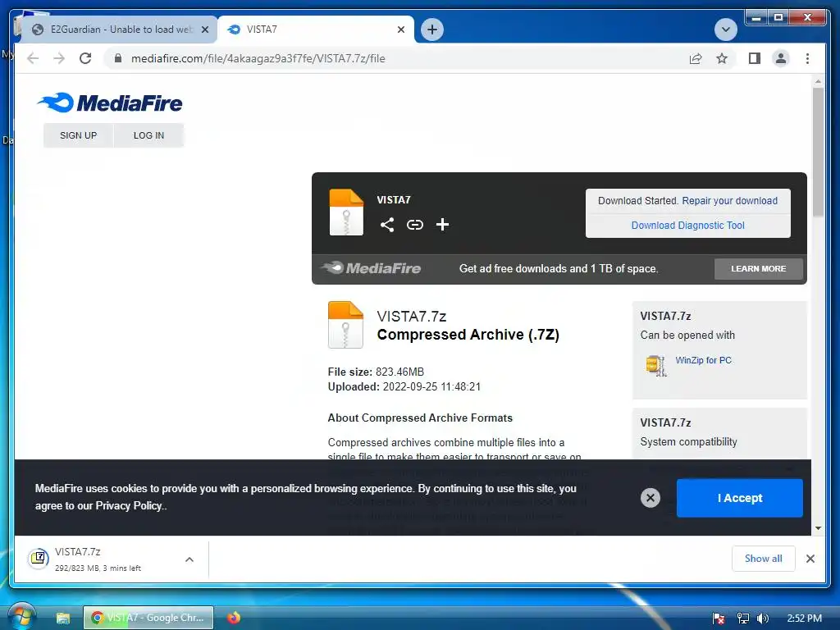Viewport: 840px width, 630px height.
Task: Click 'About Compressed Archive Formats' heading
Action: click(x=420, y=418)
